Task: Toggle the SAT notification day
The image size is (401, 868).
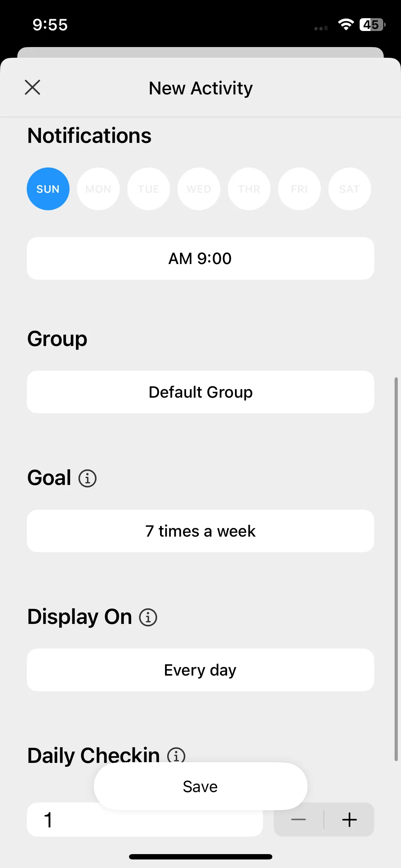Action: click(x=350, y=189)
